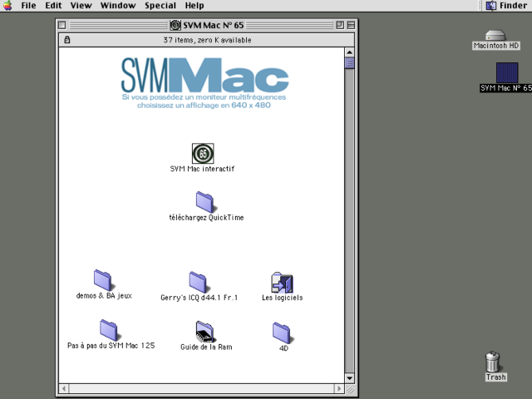Image resolution: width=532 pixels, height=399 pixels.
Task: Click the vertical scrollbar down arrow
Action: (x=349, y=377)
